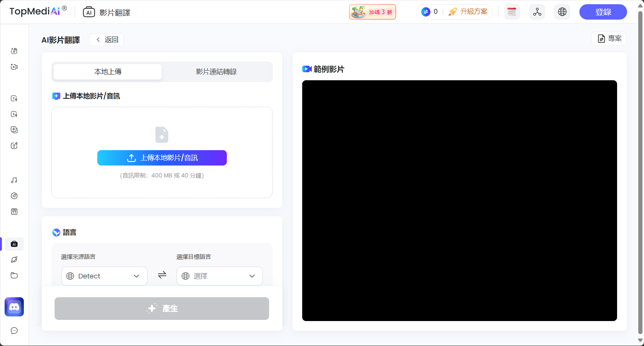Click the 範例影片 camera icon
This screenshot has width=644, height=346.
(x=307, y=69)
